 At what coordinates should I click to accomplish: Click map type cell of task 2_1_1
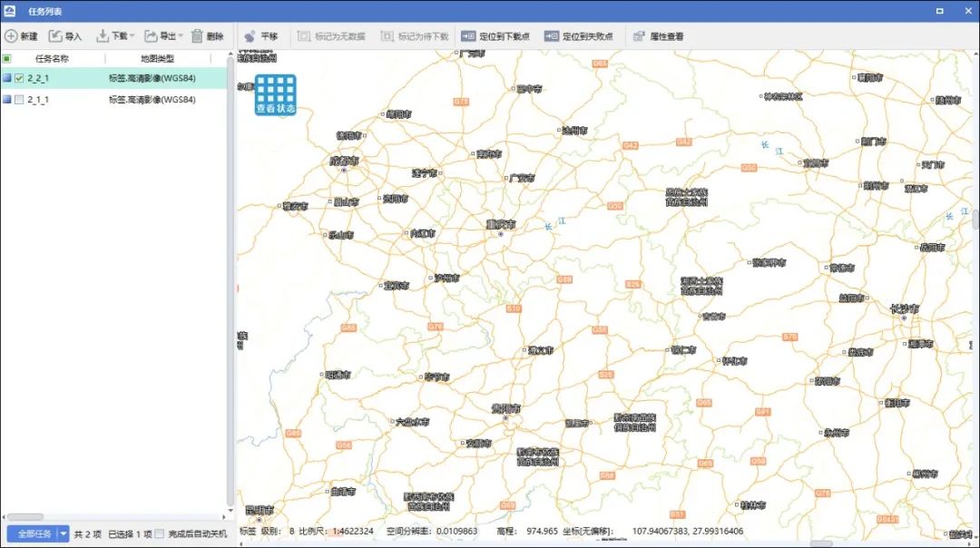[152, 100]
